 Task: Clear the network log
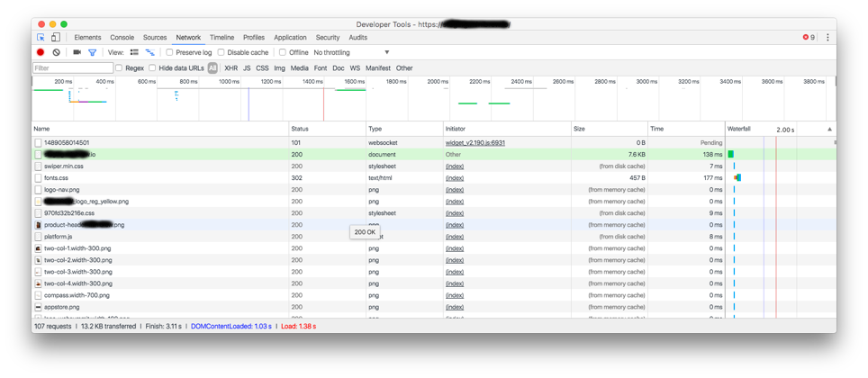pyautogui.click(x=56, y=52)
